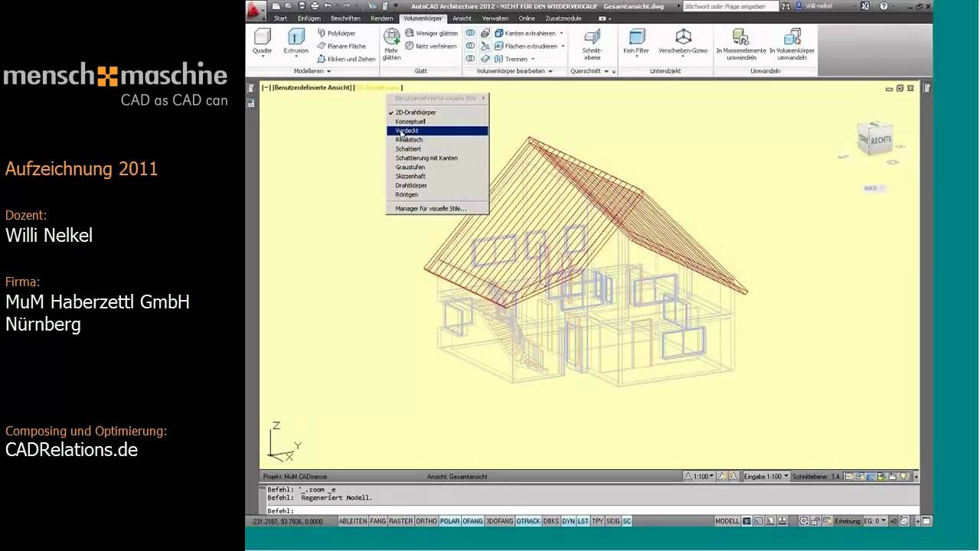Toggle ORTHO mode in status bar
980x551 pixels.
click(x=426, y=521)
